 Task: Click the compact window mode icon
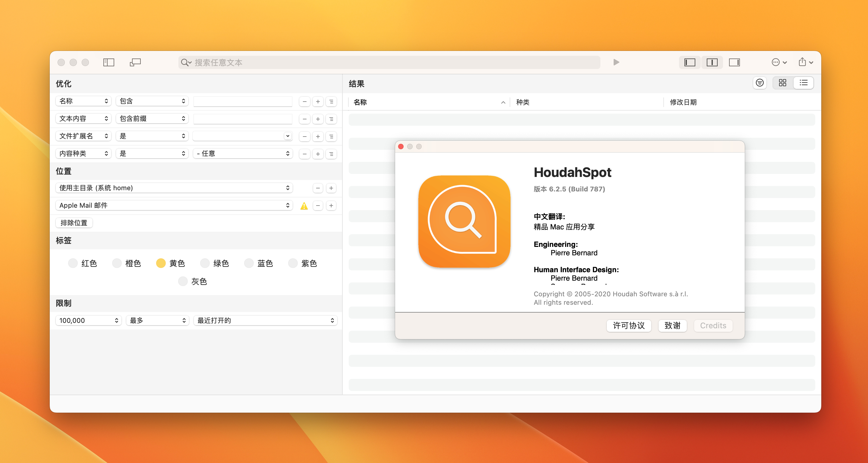pyautogui.click(x=135, y=62)
